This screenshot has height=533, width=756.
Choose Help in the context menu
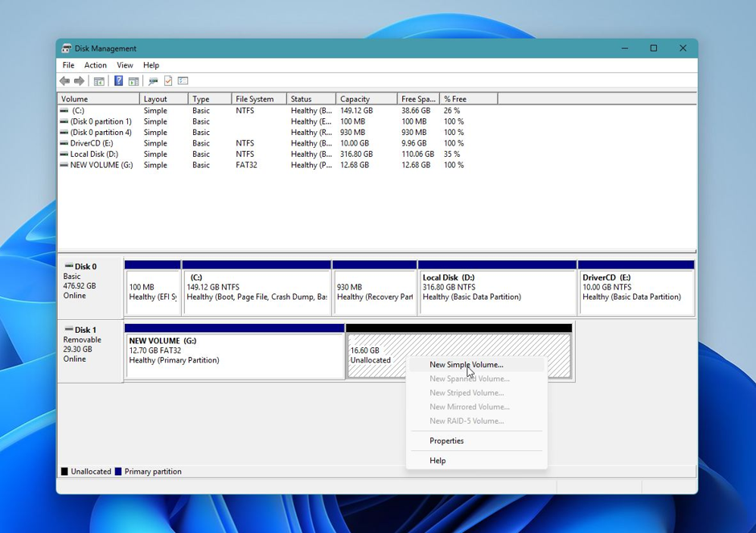point(477,461)
